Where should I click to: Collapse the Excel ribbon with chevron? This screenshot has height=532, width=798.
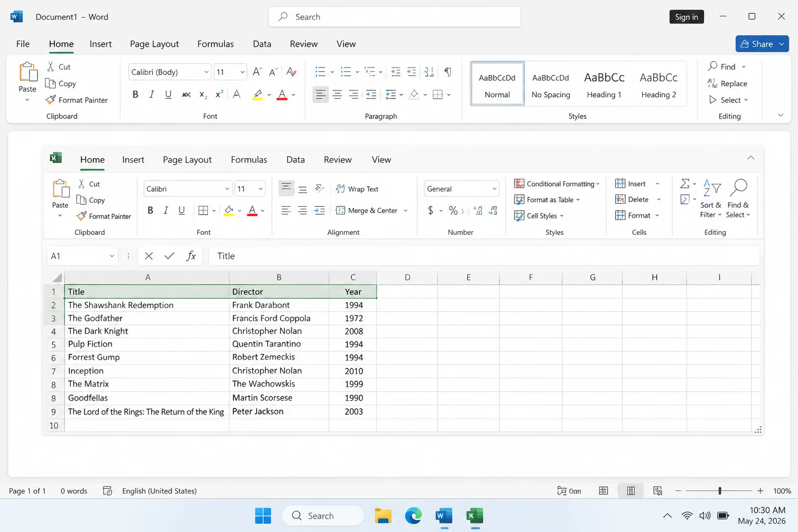[751, 157]
